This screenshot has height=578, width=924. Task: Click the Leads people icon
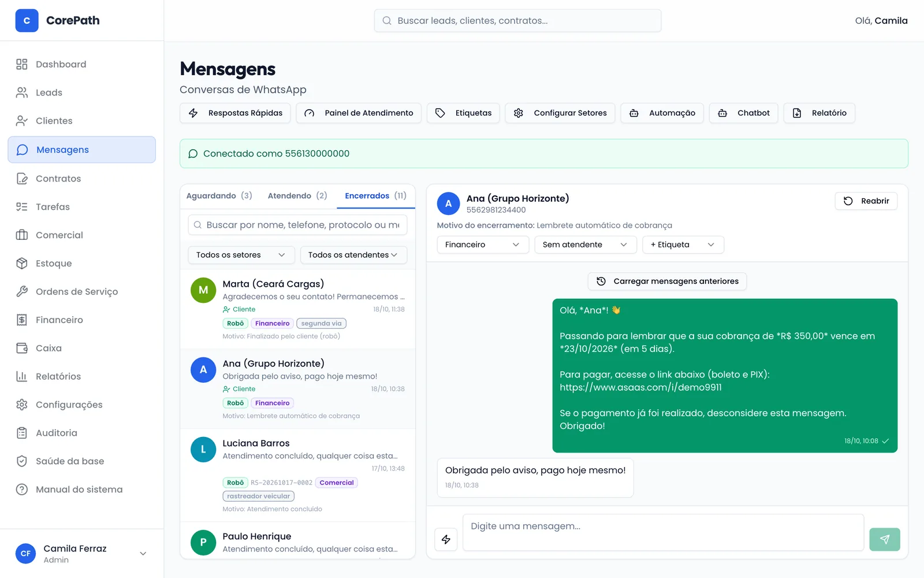click(x=22, y=92)
